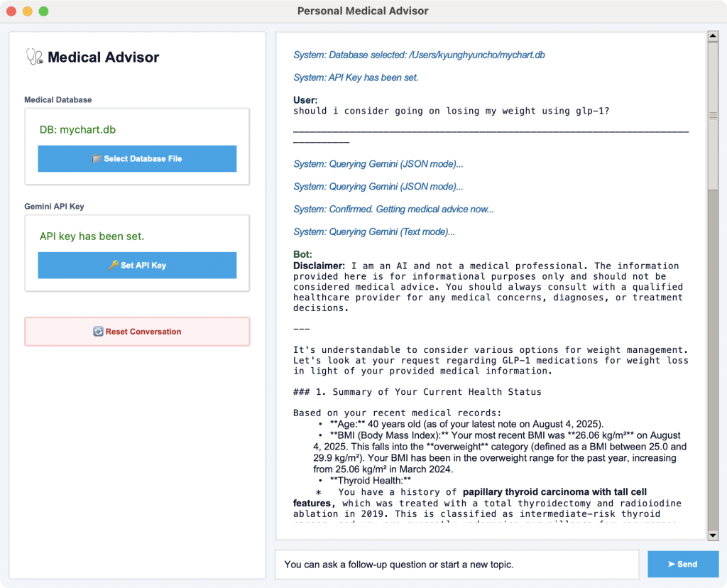Click the key icon on Set API Key
The height and width of the screenshot is (588, 727).
coord(114,266)
